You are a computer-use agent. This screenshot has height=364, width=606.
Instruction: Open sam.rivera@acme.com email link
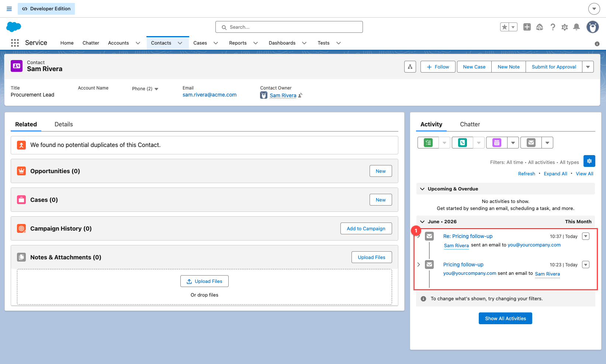pos(209,95)
